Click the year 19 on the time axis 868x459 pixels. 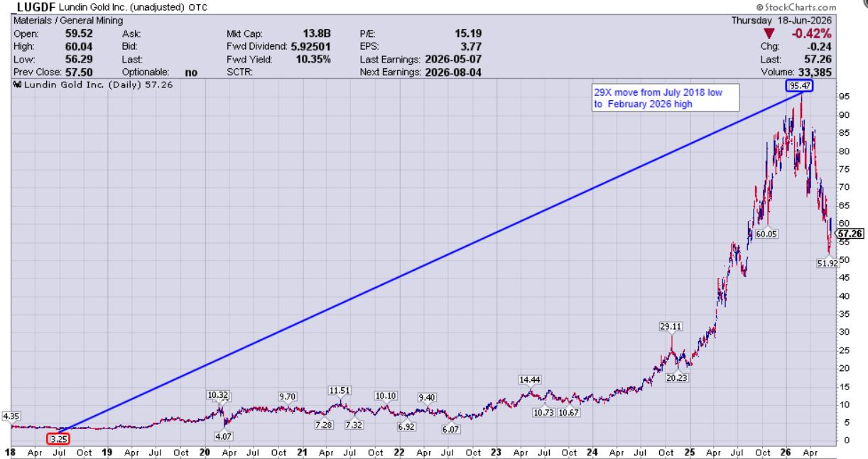tap(107, 451)
